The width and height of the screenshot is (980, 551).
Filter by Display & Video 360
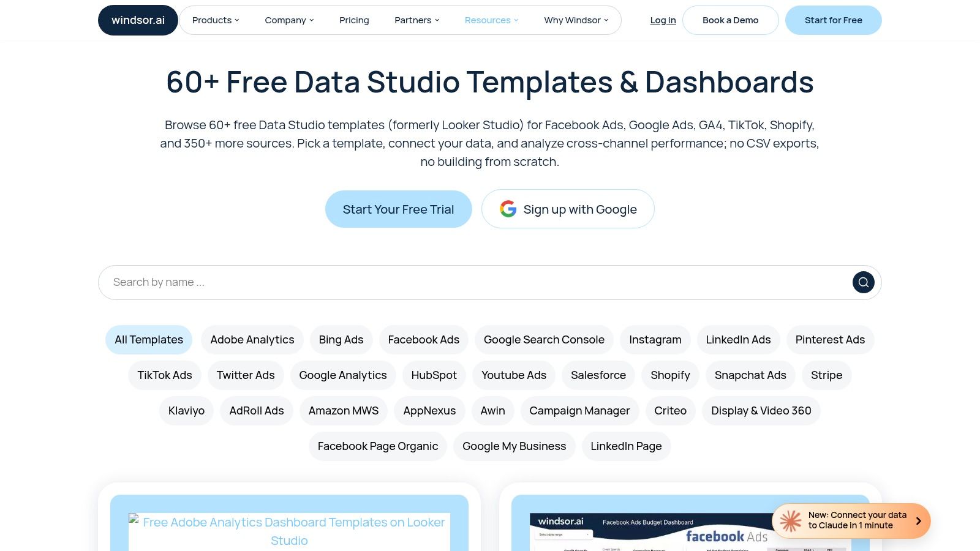coord(761,411)
